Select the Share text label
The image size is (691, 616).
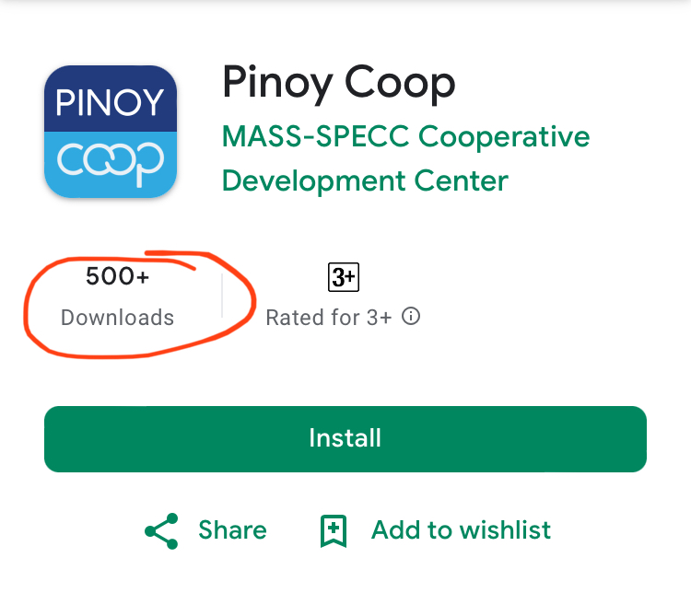[x=233, y=529]
